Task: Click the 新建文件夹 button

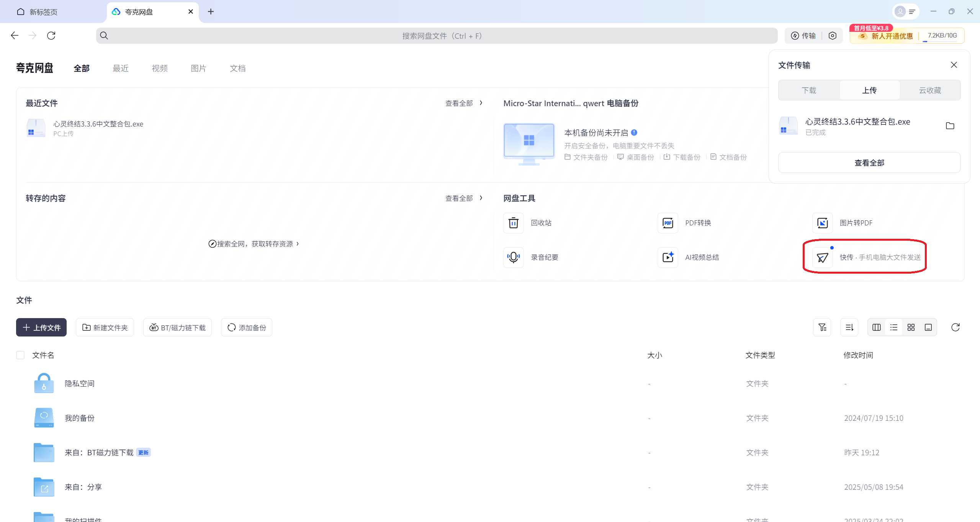Action: (105, 328)
